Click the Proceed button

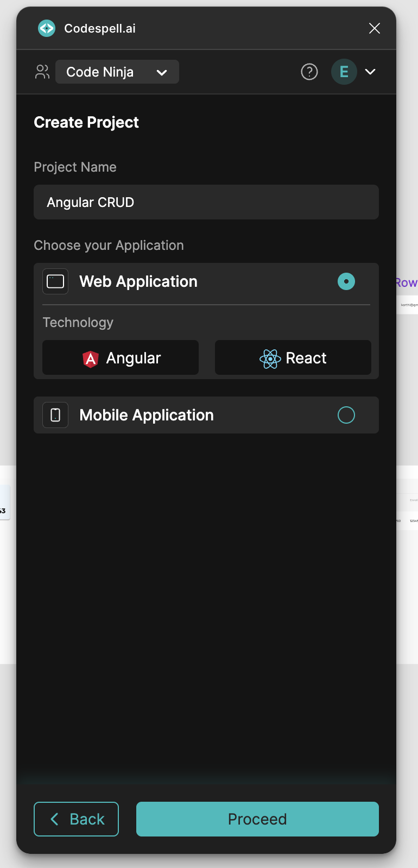point(257,819)
